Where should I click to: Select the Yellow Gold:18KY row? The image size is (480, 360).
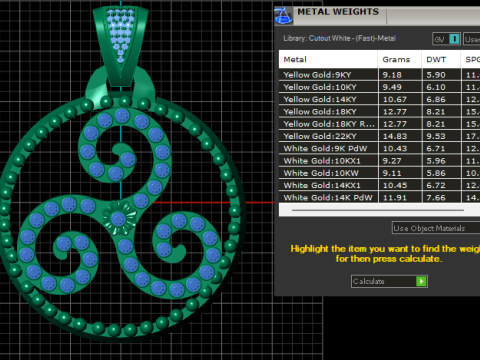pyautogui.click(x=379, y=112)
